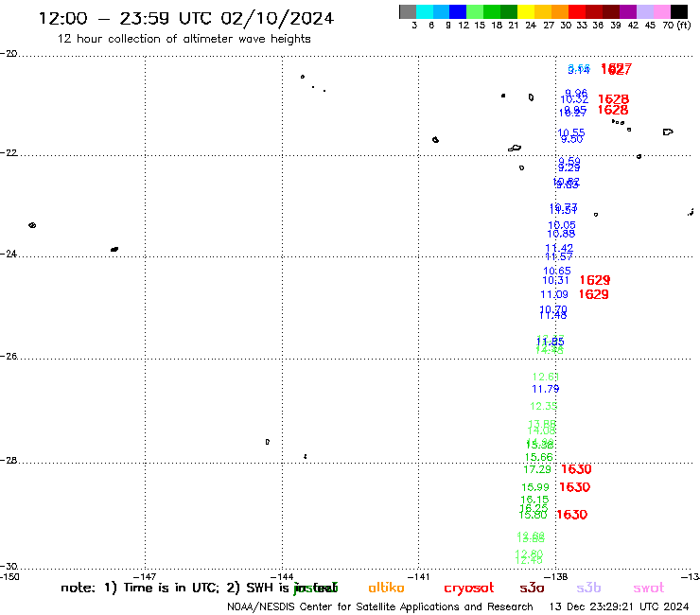Screen dimensions: 700x615
Task: Click the 'cryosat' satellite legend label
Action: pos(469,589)
